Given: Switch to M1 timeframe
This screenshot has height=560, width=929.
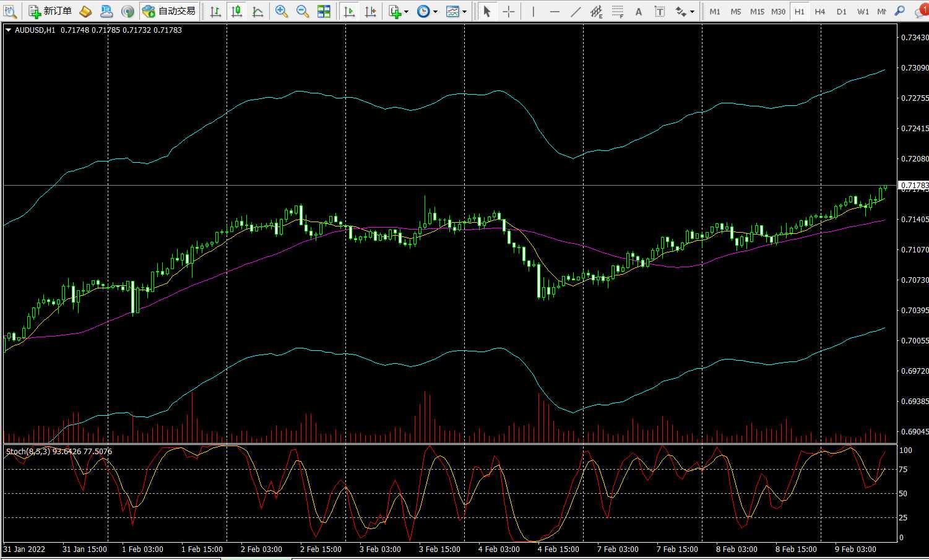Looking at the screenshot, I should pos(715,11).
